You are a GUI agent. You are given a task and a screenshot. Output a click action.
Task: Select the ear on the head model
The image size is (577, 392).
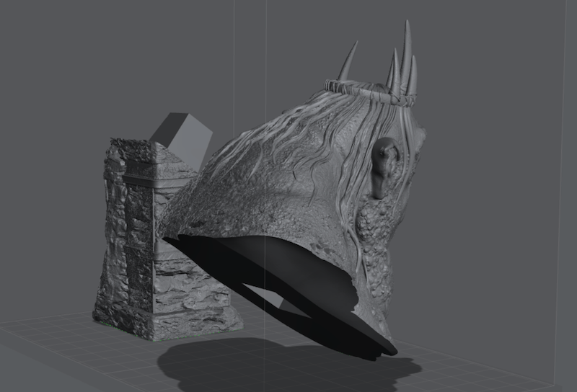tap(385, 166)
